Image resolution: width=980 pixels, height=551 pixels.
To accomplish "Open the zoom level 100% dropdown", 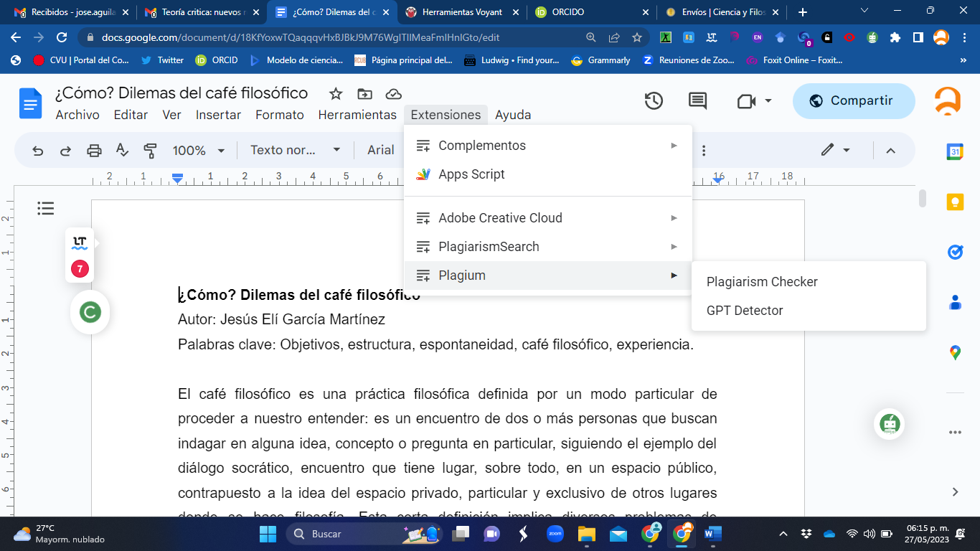I will click(x=199, y=151).
